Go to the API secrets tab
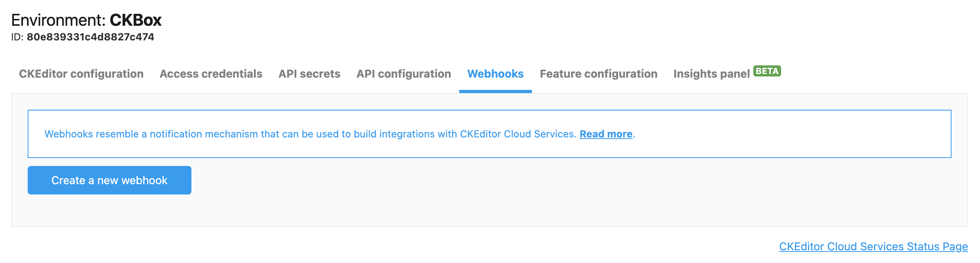The width and height of the screenshot is (980, 263). click(309, 74)
